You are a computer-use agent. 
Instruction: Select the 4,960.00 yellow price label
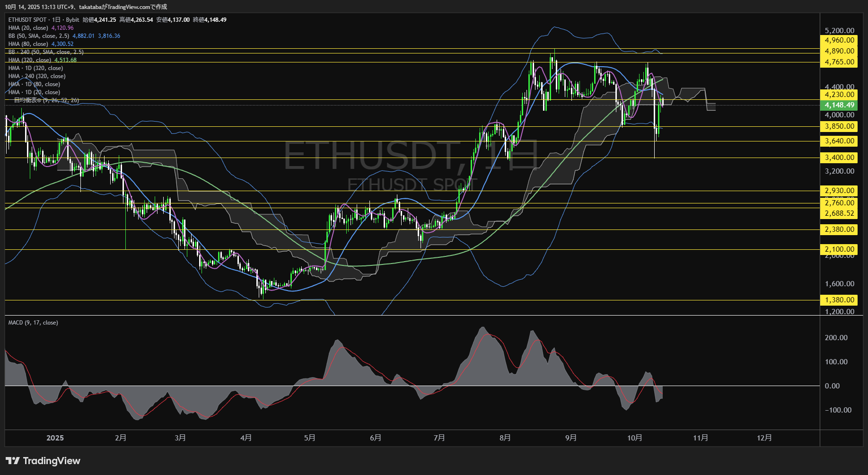tap(839, 40)
